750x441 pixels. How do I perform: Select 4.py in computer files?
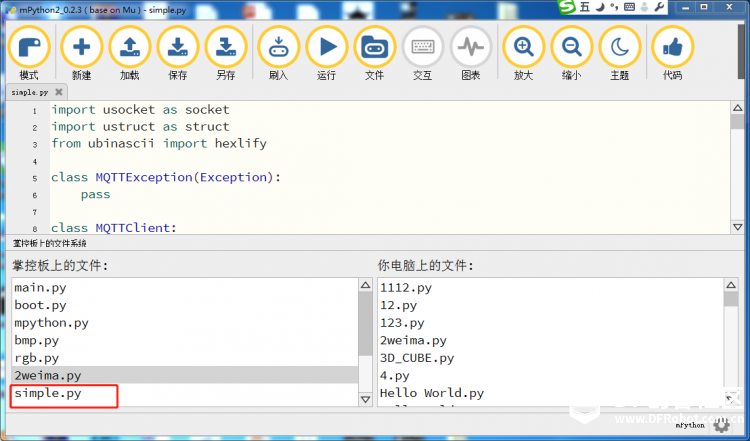pyautogui.click(x=551, y=375)
